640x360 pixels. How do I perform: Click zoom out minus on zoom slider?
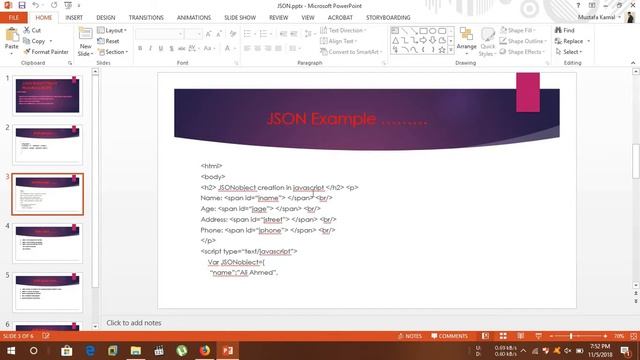click(551, 336)
